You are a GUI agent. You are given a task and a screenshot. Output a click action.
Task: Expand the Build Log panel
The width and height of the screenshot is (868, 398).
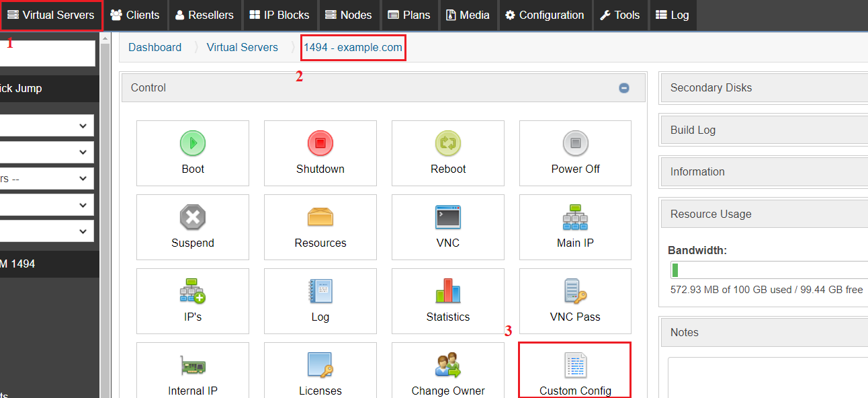[x=763, y=130]
